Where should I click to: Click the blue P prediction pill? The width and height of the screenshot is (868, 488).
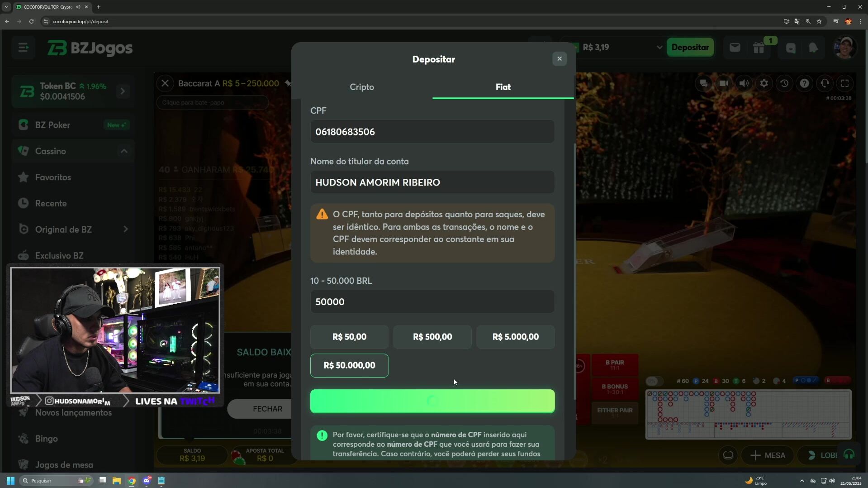806,381
